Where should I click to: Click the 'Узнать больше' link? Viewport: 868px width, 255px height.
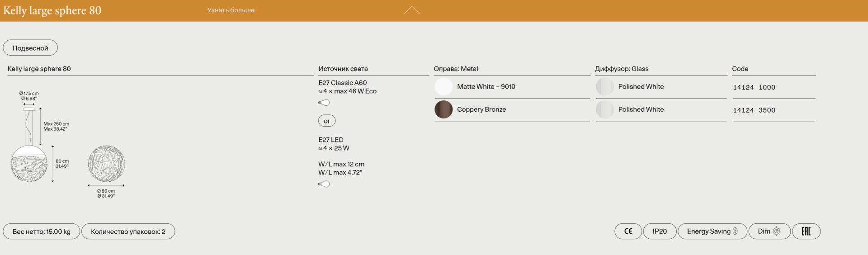231,10
